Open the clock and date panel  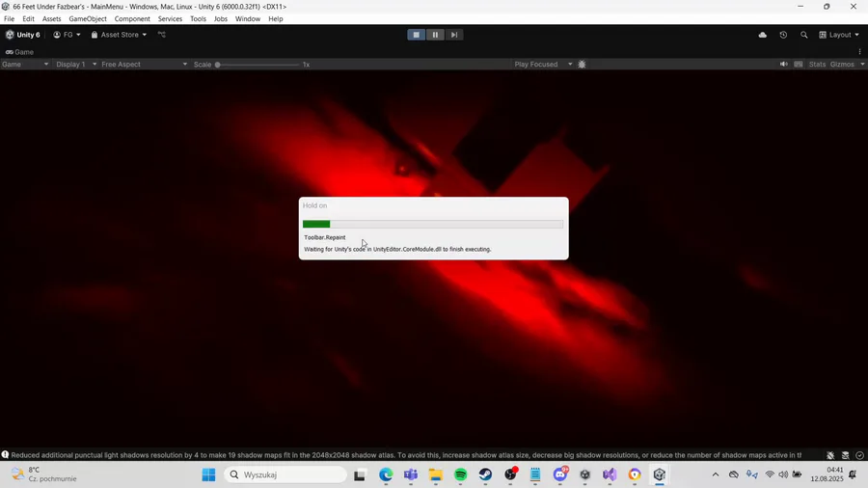827,474
